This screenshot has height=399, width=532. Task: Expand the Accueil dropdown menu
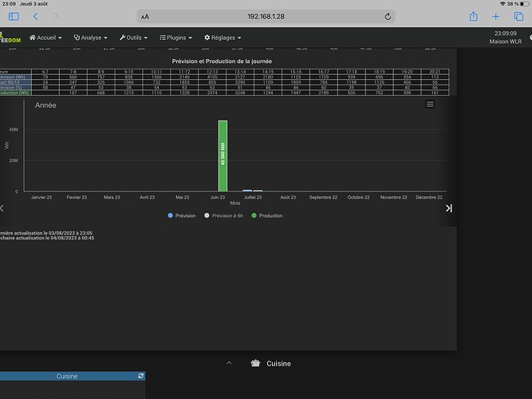coord(48,37)
